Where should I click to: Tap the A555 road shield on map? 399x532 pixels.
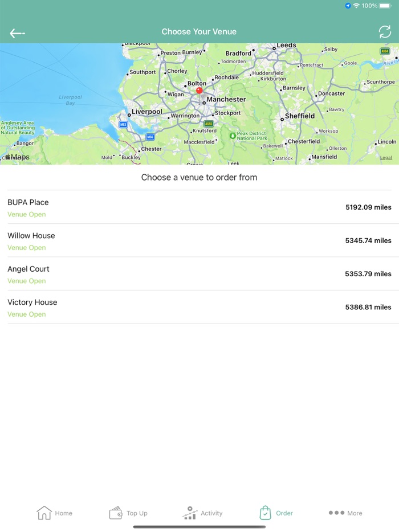pyautogui.click(x=209, y=124)
